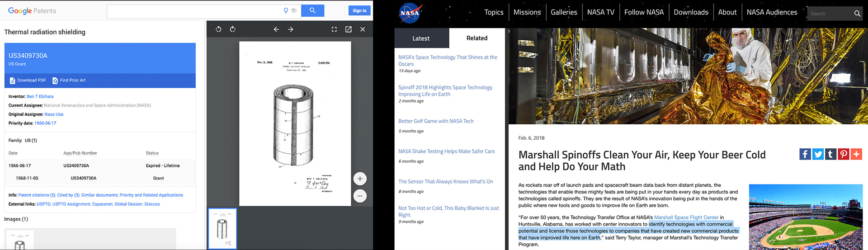868x250 pixels.
Task: Open inventor Ben T Ebihara link
Action: coord(40,96)
